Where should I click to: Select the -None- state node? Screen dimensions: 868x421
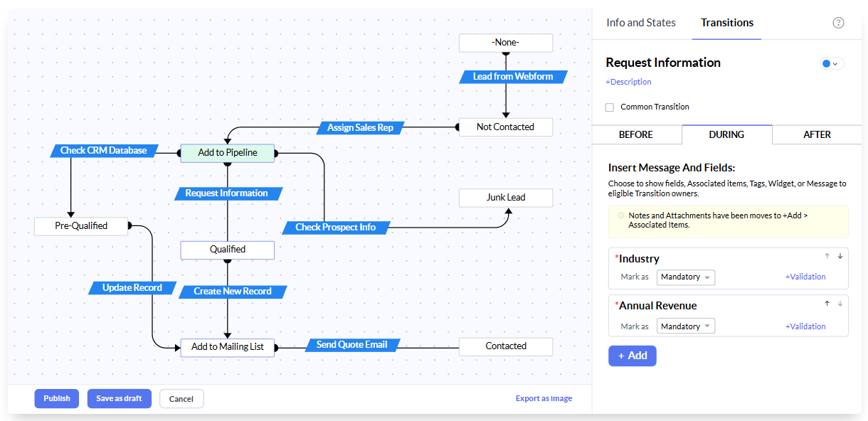click(506, 43)
